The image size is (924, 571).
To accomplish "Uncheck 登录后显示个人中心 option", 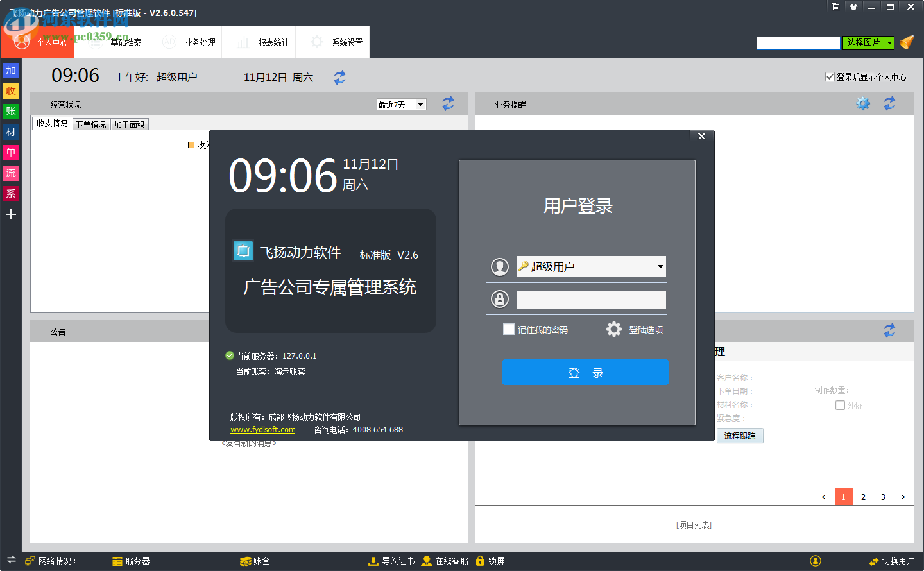I will (830, 76).
